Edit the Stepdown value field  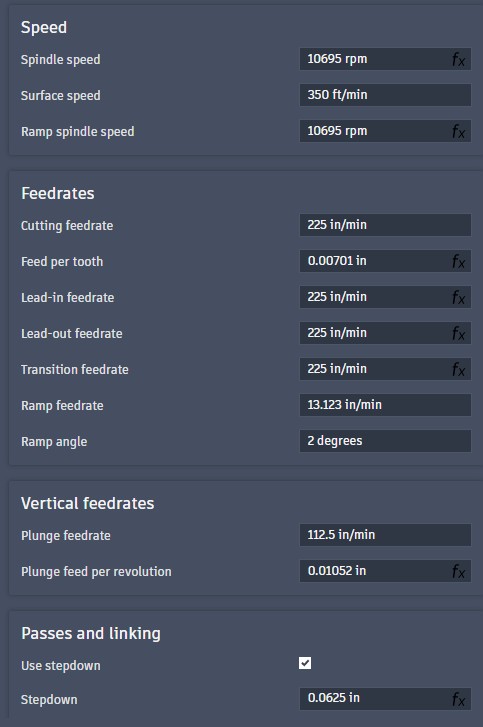pyautogui.click(x=375, y=698)
